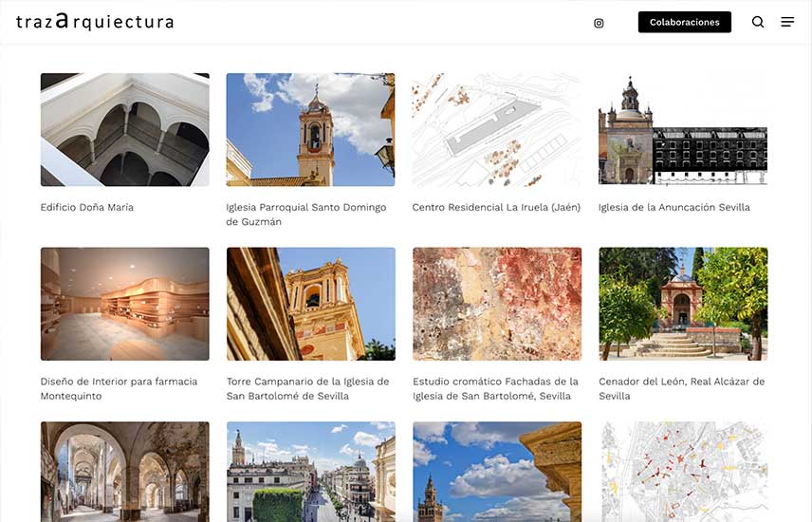Open the city map plan thumbnail

(x=683, y=472)
